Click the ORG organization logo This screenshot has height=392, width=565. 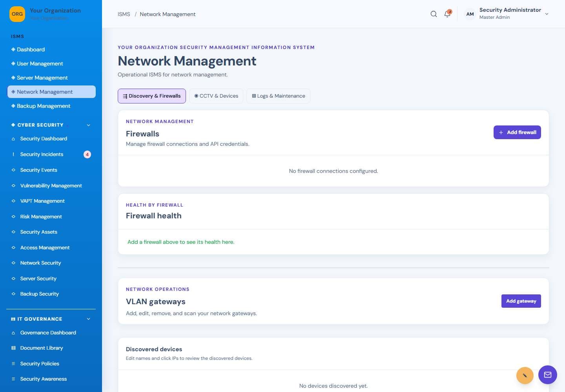tap(17, 14)
